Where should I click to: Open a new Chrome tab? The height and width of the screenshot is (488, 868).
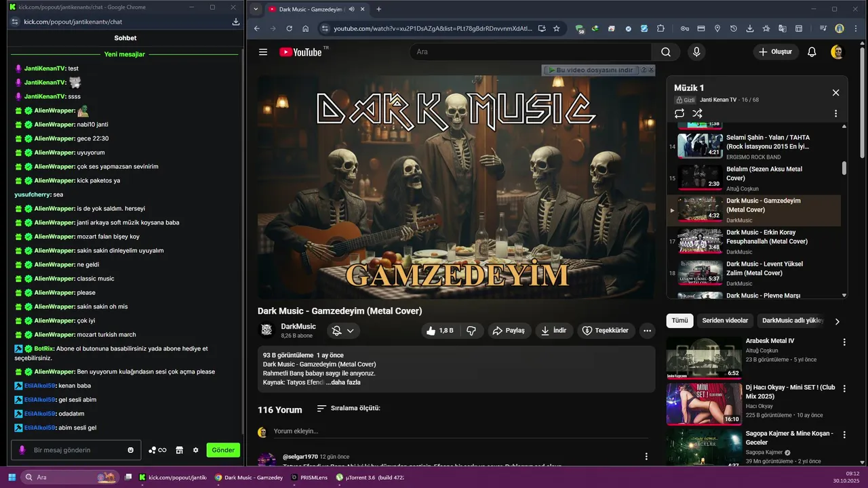[x=378, y=9]
